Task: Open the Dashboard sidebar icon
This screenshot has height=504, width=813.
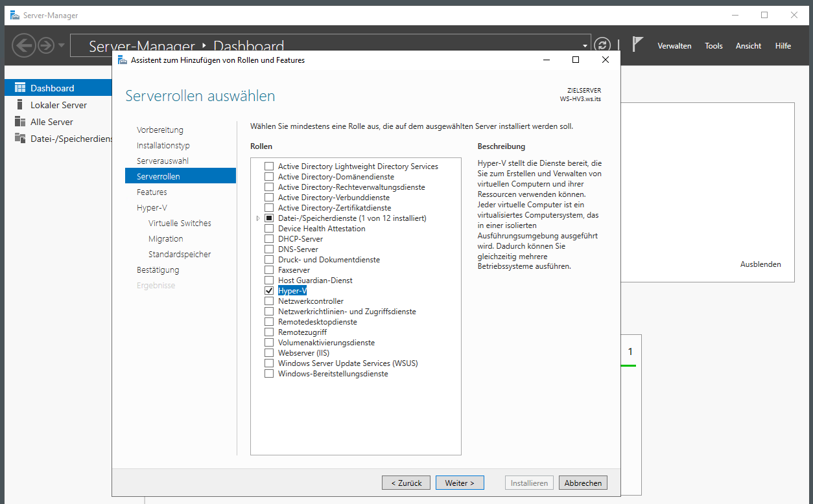Action: (x=20, y=88)
